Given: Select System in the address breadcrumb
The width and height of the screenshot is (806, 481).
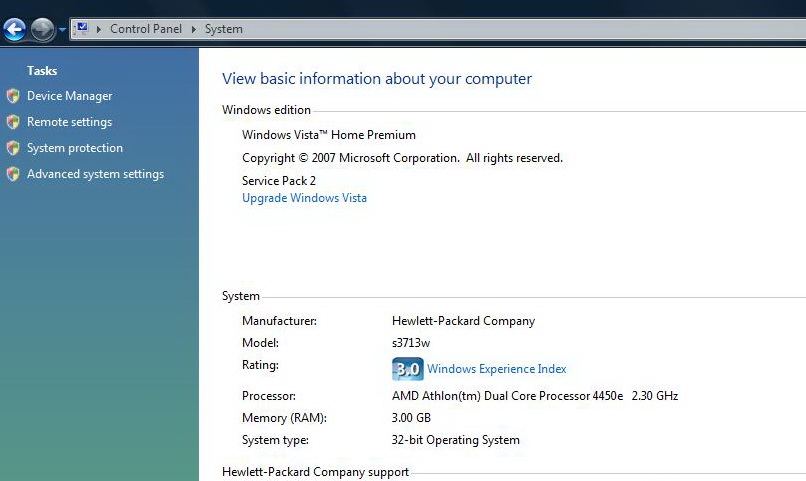Looking at the screenshot, I should click(x=224, y=29).
